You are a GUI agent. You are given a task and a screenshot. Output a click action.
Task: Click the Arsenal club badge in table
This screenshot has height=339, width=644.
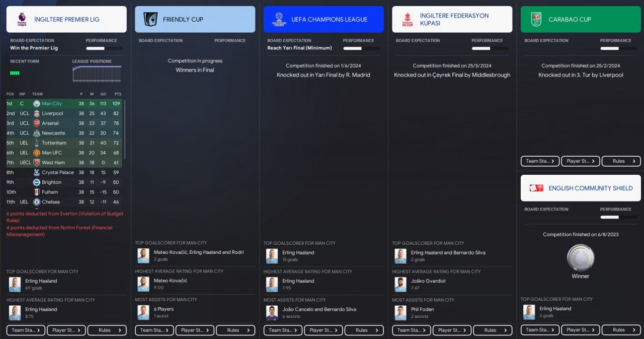[37, 123]
